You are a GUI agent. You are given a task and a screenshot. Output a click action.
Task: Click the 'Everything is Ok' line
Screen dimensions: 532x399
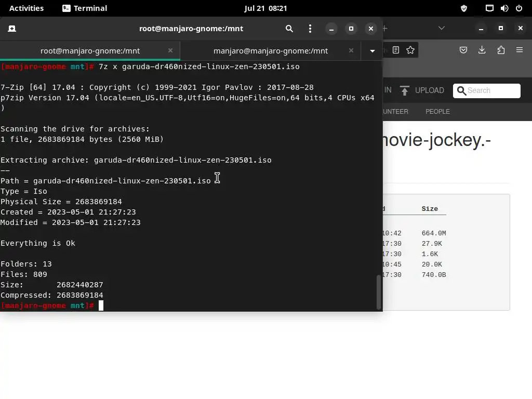(x=37, y=243)
